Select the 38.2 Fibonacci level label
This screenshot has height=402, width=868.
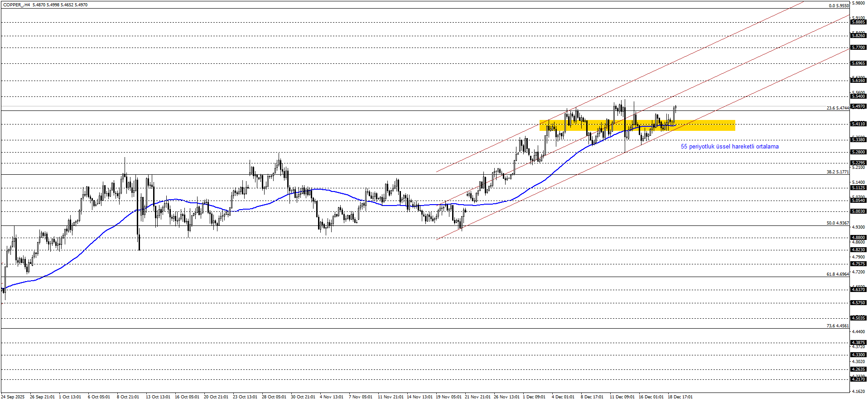coord(837,172)
